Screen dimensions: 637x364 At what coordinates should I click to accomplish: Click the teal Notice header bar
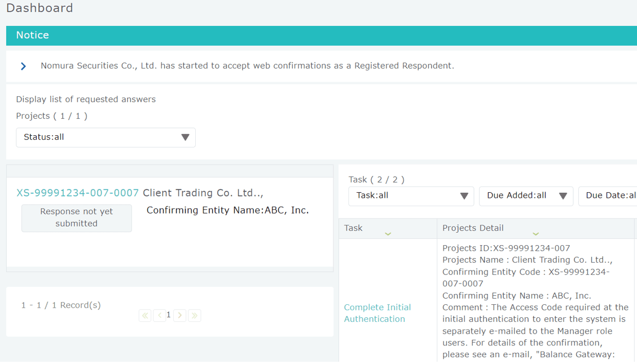(322, 35)
